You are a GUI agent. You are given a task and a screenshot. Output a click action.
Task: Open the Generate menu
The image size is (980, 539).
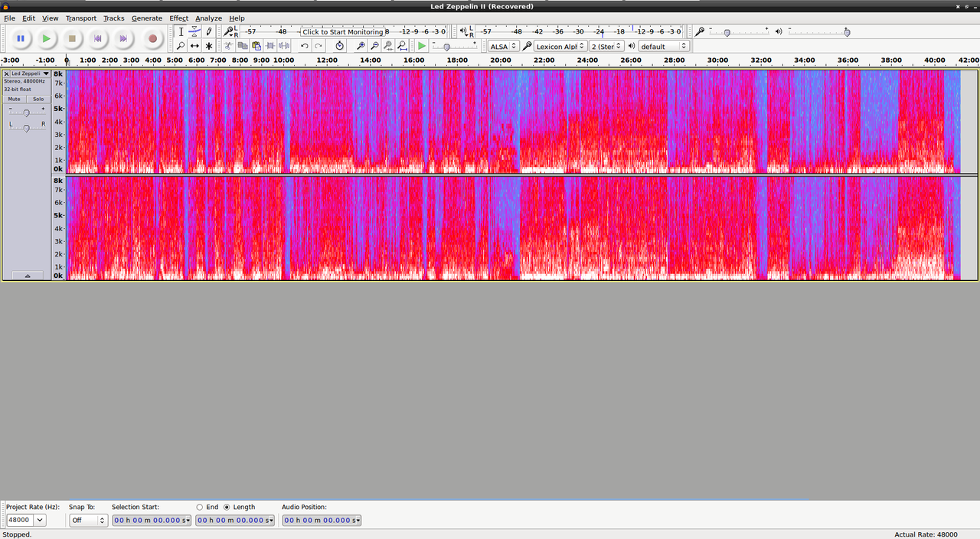point(146,18)
